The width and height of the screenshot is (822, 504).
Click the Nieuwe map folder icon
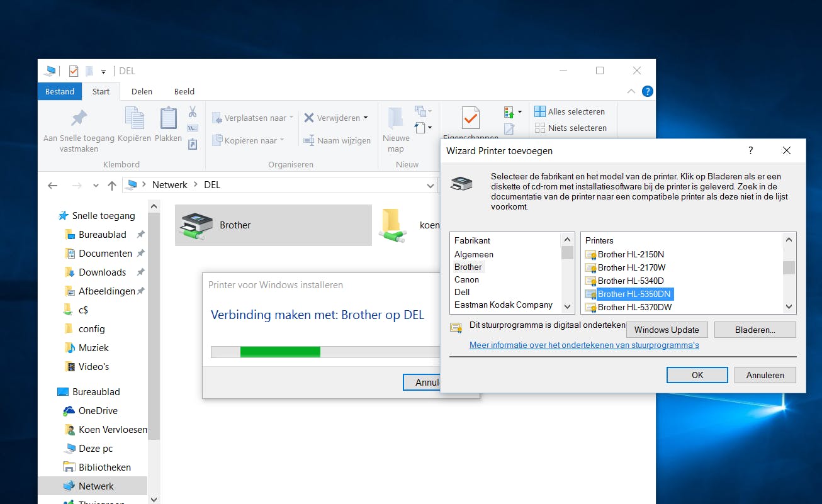[x=396, y=118]
